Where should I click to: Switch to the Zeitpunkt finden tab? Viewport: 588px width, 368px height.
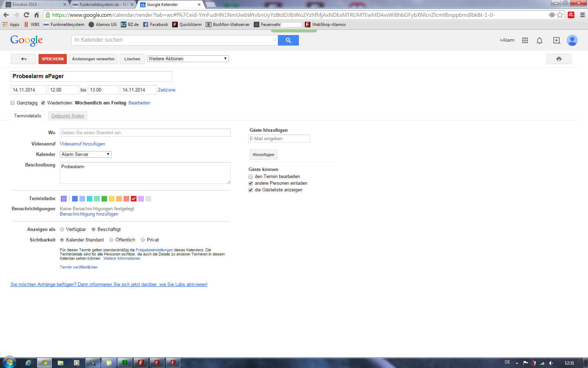point(68,116)
